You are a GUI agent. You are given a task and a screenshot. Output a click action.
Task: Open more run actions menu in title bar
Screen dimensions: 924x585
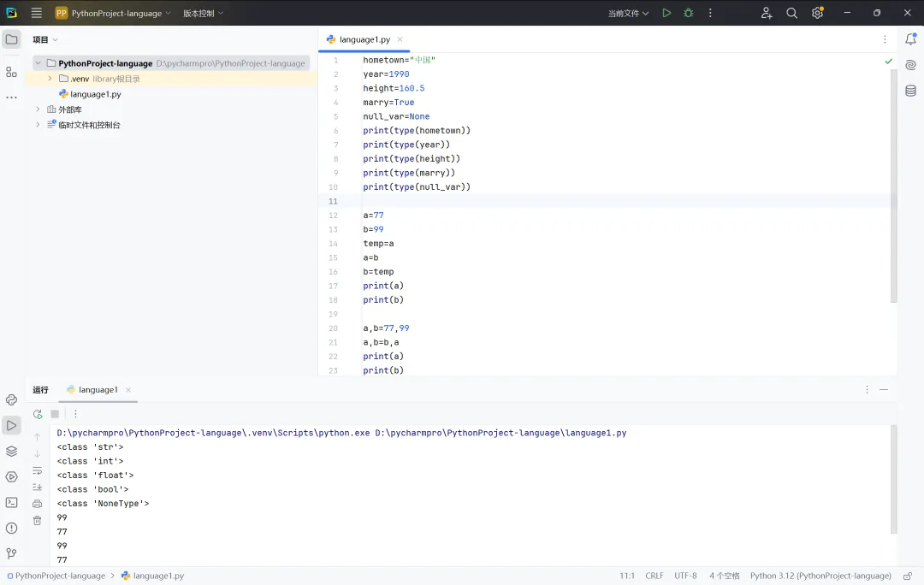point(710,13)
